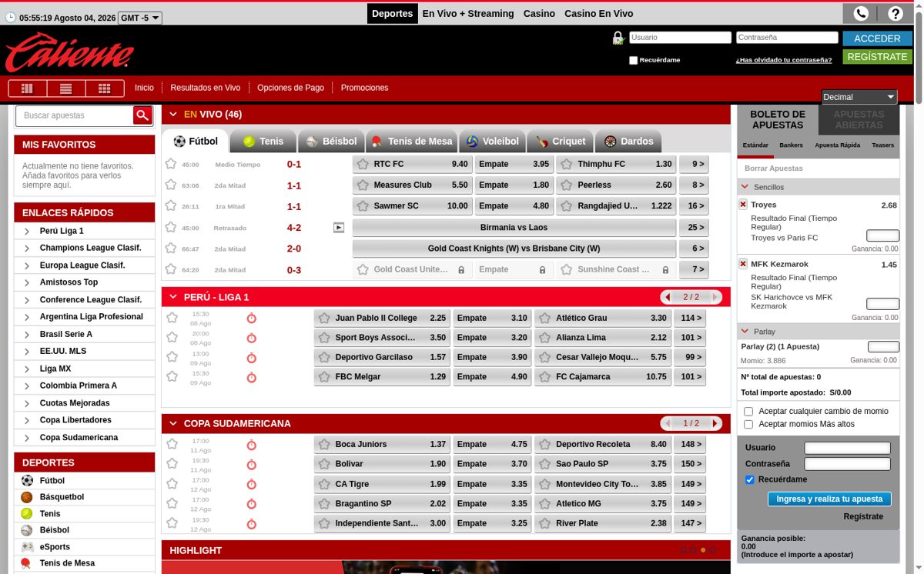The width and height of the screenshot is (924, 574).
Task: Click stopwatch icon for Boca Juniors match
Action: pos(251,445)
